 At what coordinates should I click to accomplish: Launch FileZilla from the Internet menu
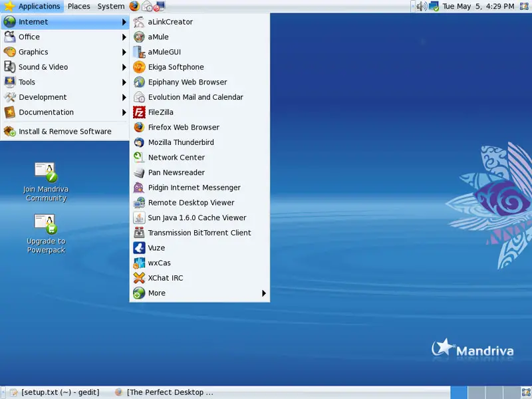click(199, 112)
